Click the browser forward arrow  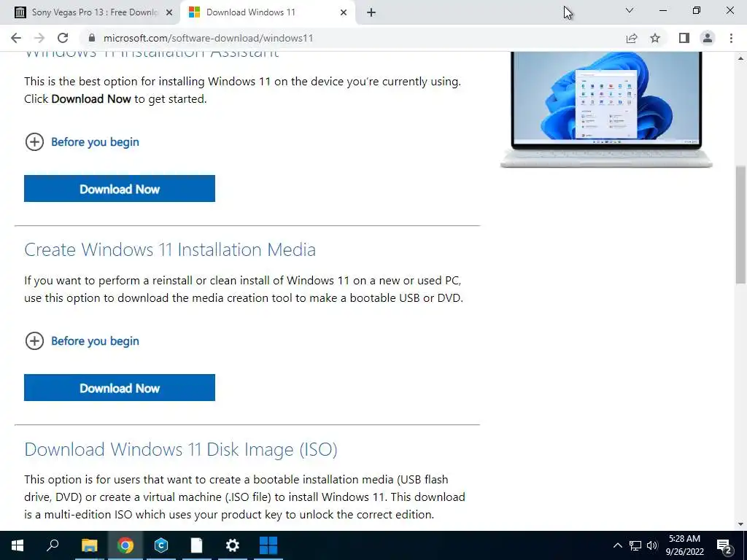(x=39, y=38)
